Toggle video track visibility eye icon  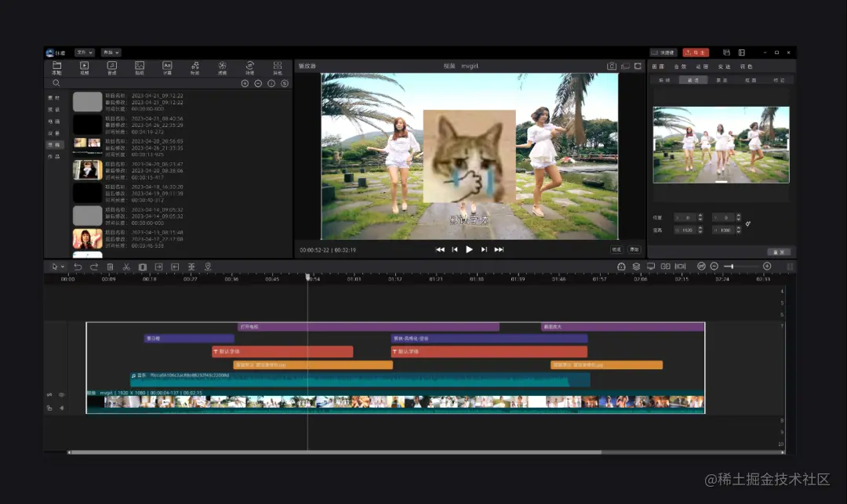click(61, 395)
